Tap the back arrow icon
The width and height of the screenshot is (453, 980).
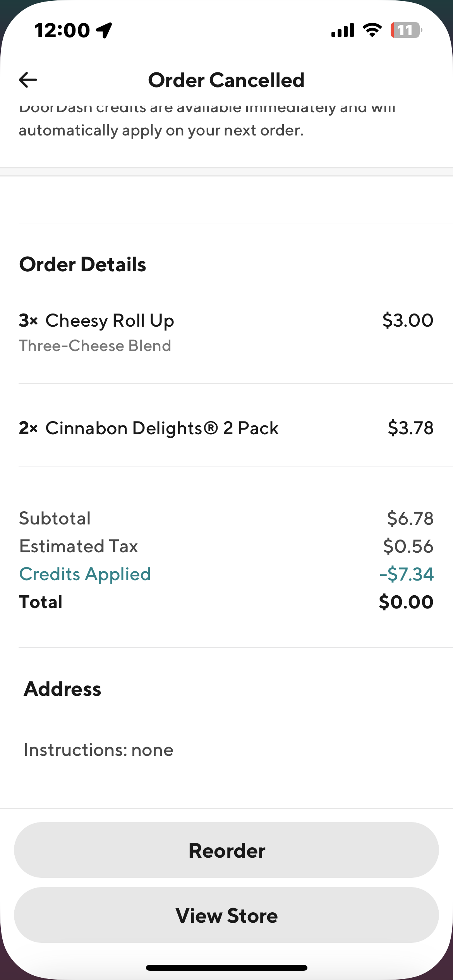click(28, 80)
